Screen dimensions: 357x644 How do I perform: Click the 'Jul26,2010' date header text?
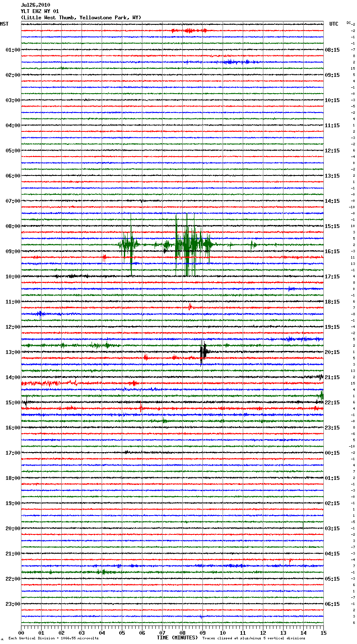(35, 5)
